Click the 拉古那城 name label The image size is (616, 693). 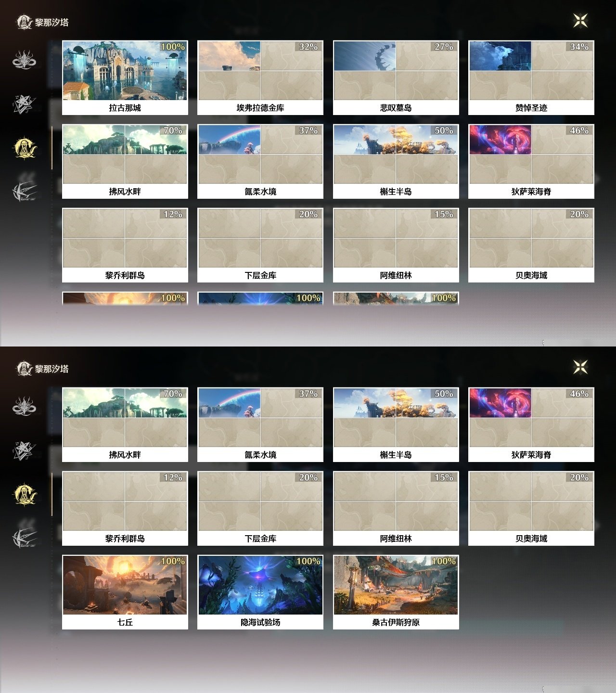click(x=125, y=108)
